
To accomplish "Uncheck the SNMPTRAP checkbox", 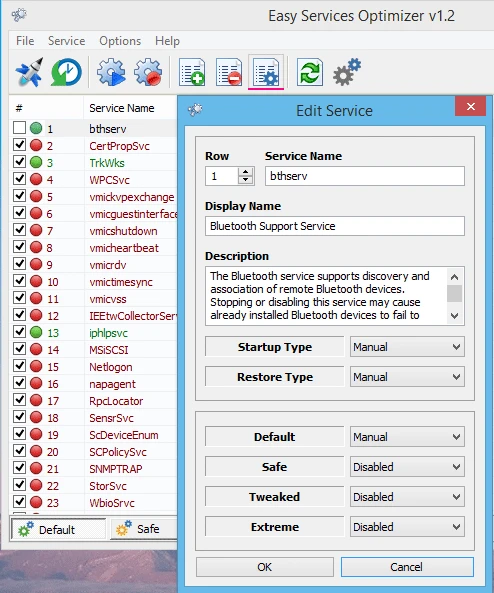I will click(19, 468).
